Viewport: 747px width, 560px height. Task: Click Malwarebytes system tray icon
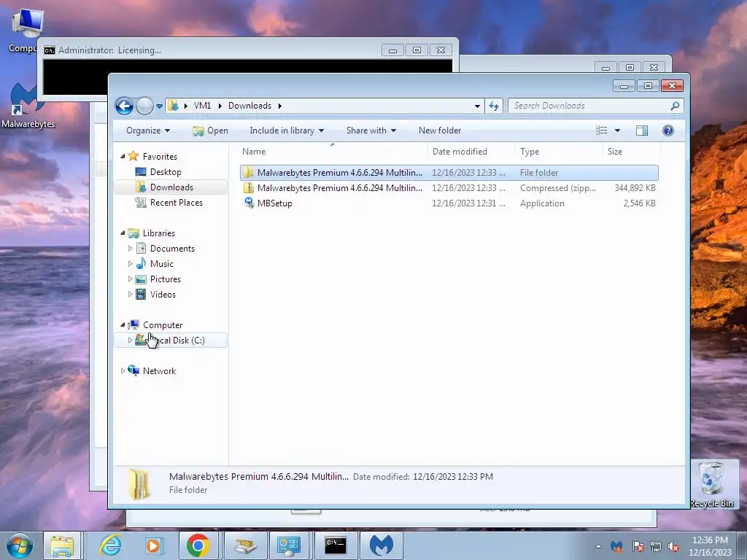(616, 546)
